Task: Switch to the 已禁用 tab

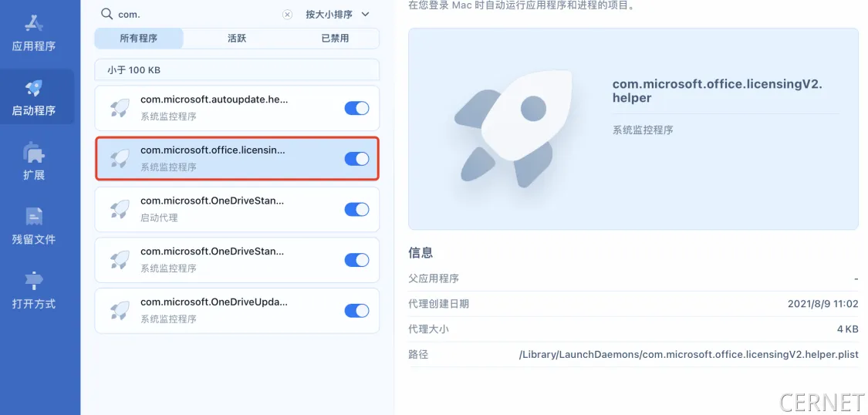Action: 335,39
